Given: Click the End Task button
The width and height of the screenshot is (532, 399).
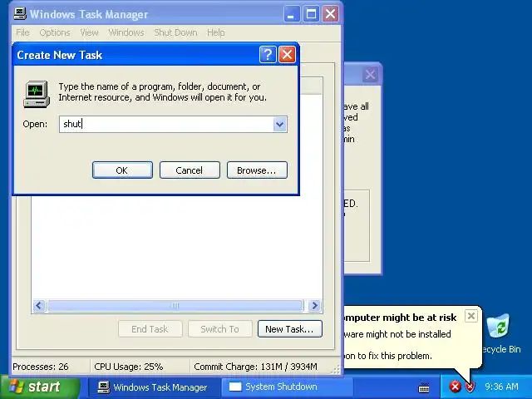Looking at the screenshot, I should [x=150, y=329].
